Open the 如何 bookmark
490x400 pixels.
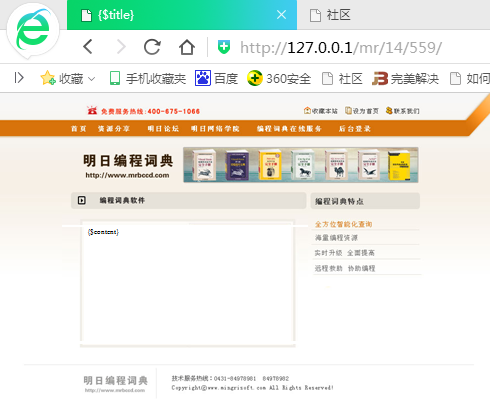(470, 79)
